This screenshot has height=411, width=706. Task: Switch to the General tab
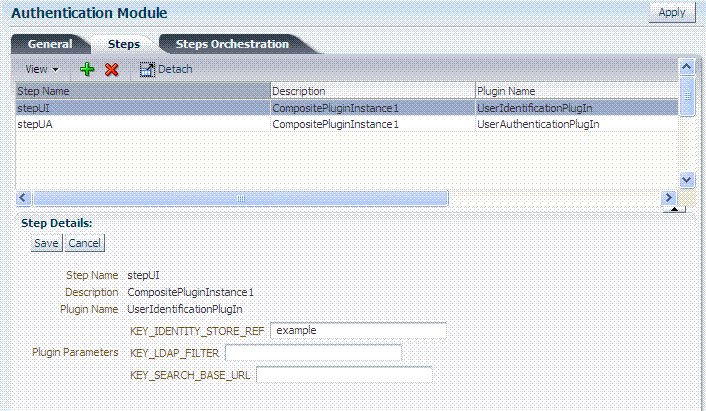(50, 44)
